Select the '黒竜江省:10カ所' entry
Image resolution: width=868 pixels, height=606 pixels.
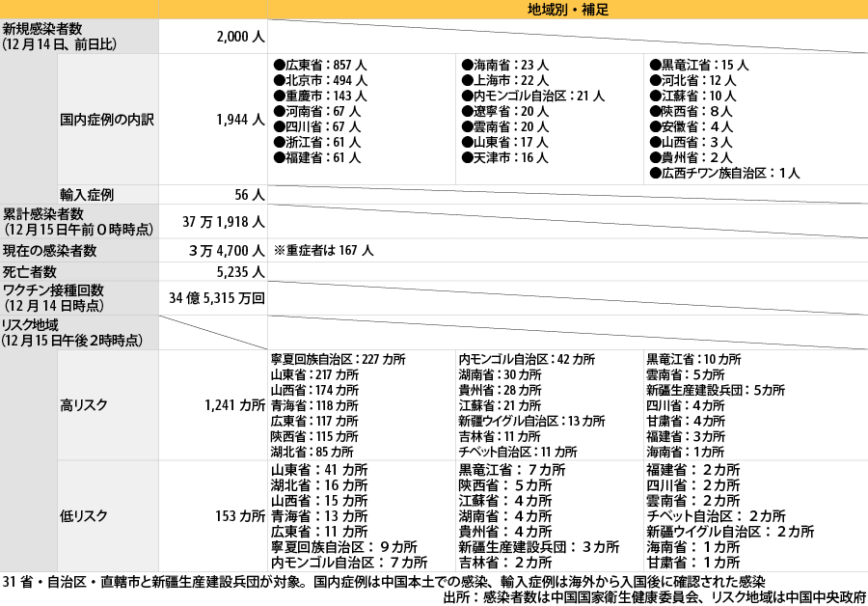point(693,360)
